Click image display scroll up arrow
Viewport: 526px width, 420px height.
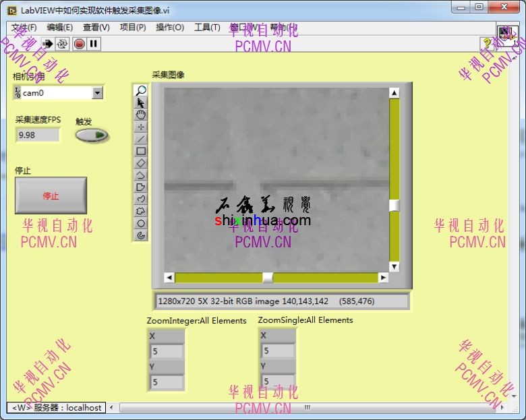[x=394, y=93]
